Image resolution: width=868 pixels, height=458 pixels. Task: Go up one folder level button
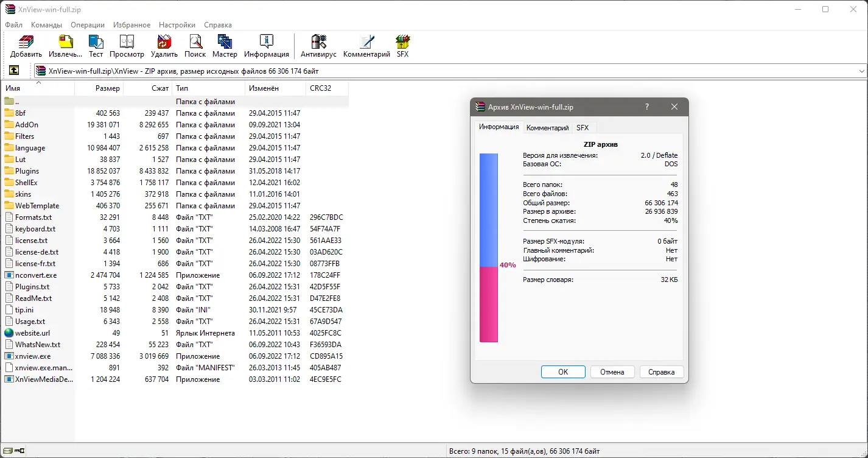(x=14, y=71)
